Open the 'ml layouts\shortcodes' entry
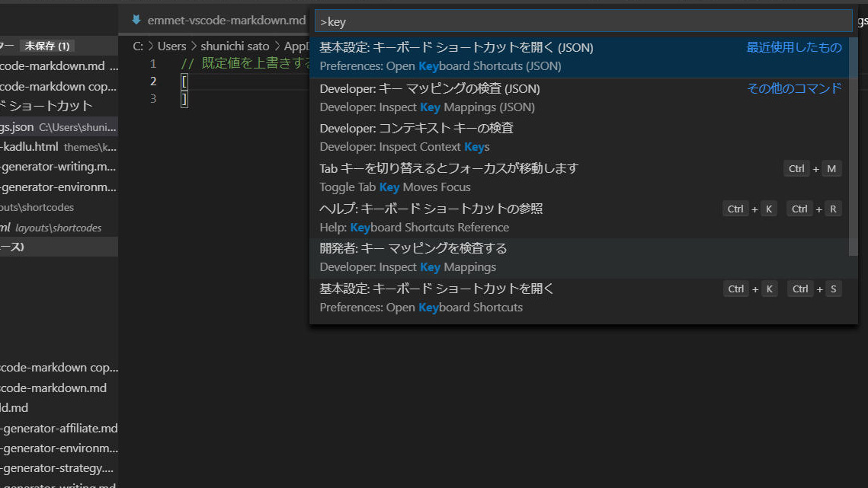 click(59, 228)
